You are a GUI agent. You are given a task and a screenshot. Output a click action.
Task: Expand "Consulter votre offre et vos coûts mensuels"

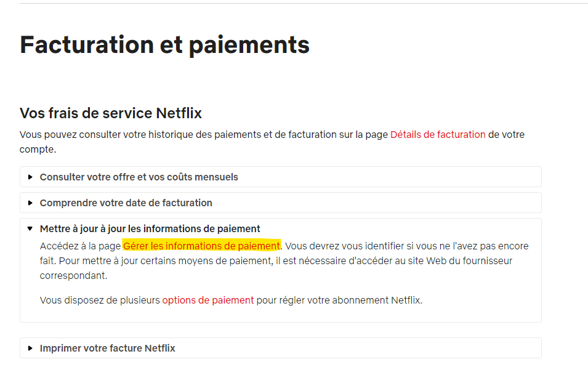(x=139, y=177)
